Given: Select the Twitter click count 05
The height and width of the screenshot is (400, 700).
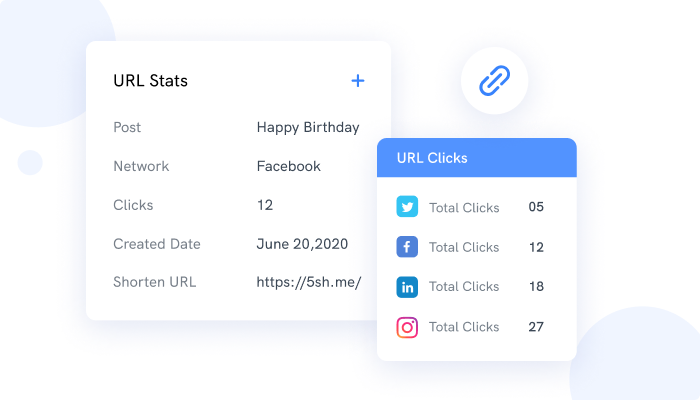Looking at the screenshot, I should [536, 207].
